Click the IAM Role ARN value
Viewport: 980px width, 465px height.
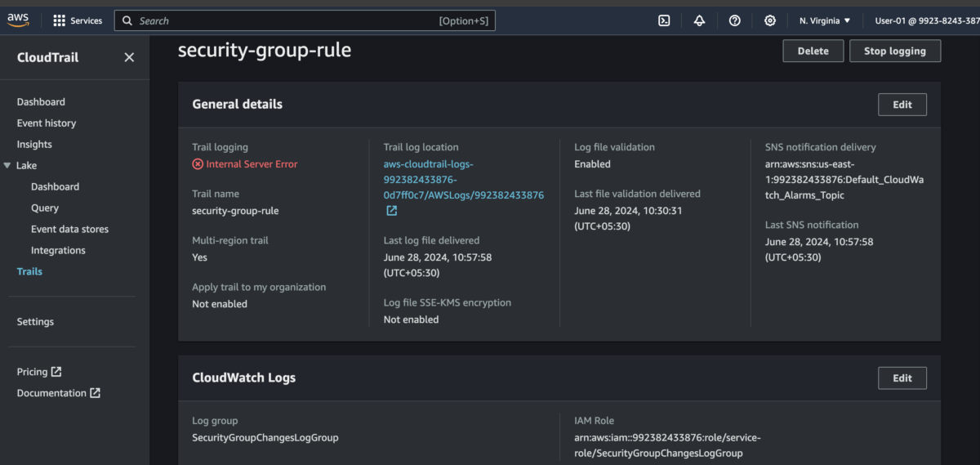[667, 445]
